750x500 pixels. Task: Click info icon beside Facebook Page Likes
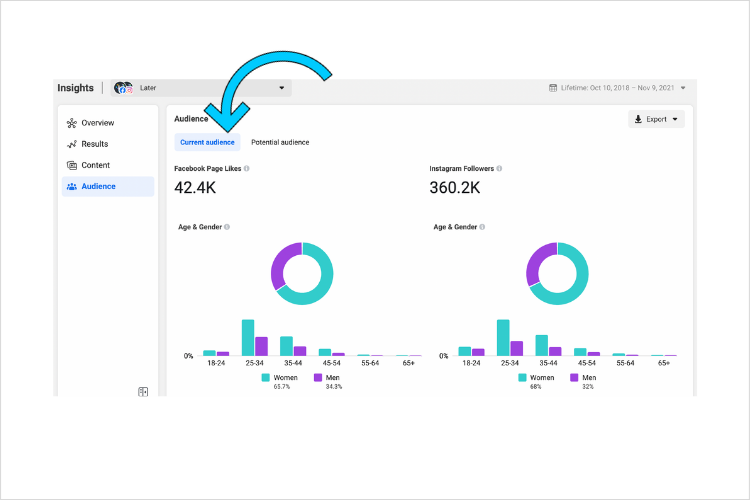pos(247,168)
